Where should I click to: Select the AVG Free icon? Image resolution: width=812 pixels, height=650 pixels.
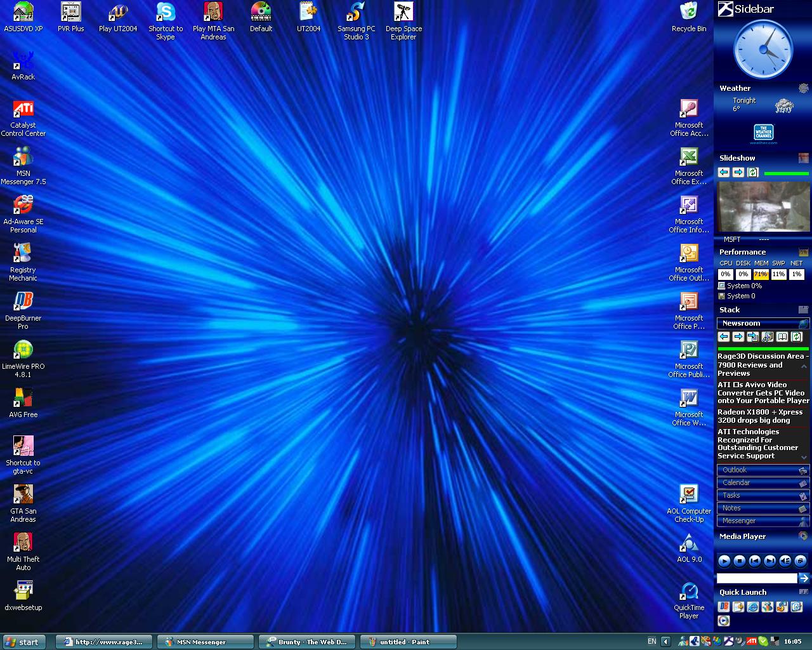23,404
